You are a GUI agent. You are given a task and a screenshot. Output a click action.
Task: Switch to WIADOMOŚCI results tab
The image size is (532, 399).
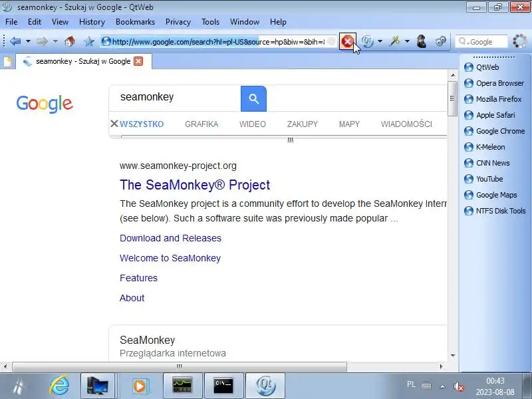click(x=406, y=124)
